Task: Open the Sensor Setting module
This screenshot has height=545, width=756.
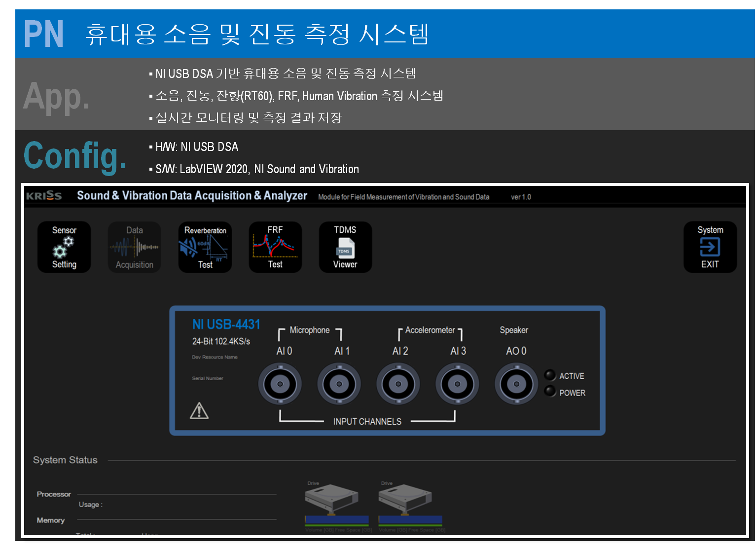Action: (64, 247)
